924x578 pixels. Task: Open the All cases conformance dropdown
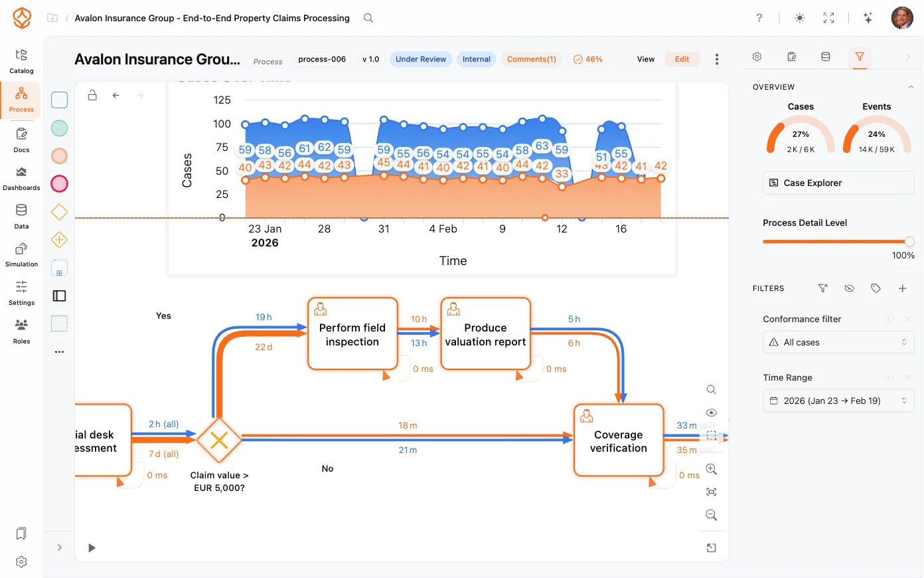coord(838,342)
